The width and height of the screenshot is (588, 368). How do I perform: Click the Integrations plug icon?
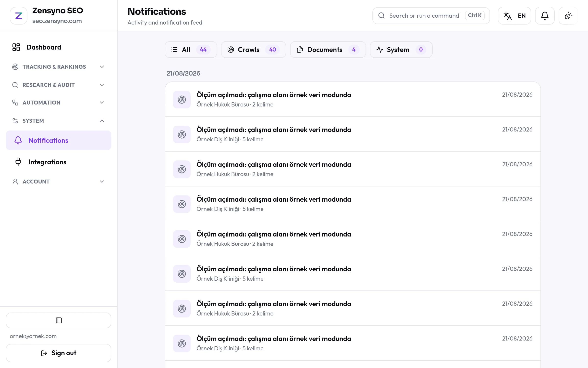(x=18, y=162)
